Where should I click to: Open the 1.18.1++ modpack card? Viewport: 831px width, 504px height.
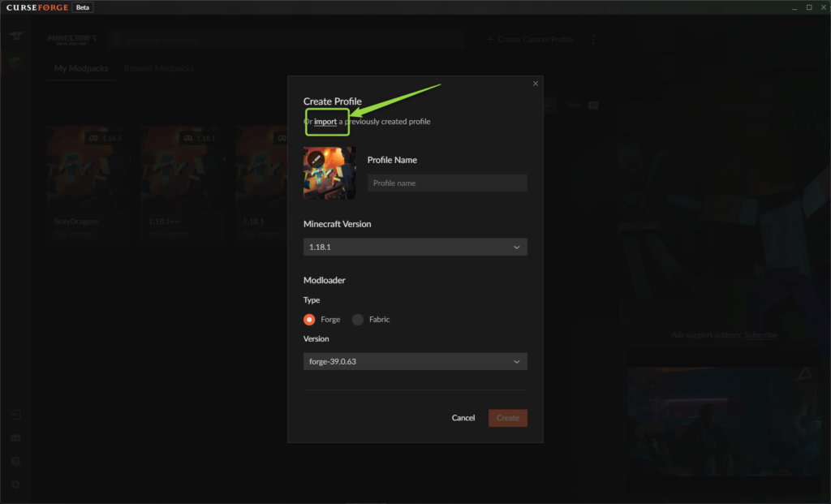(x=183, y=184)
